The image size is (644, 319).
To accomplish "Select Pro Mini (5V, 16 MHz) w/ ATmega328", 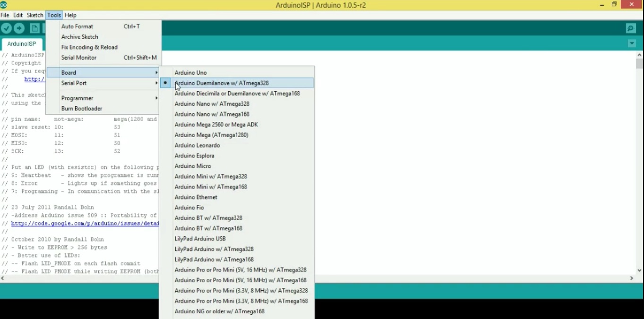I will coord(237,270).
